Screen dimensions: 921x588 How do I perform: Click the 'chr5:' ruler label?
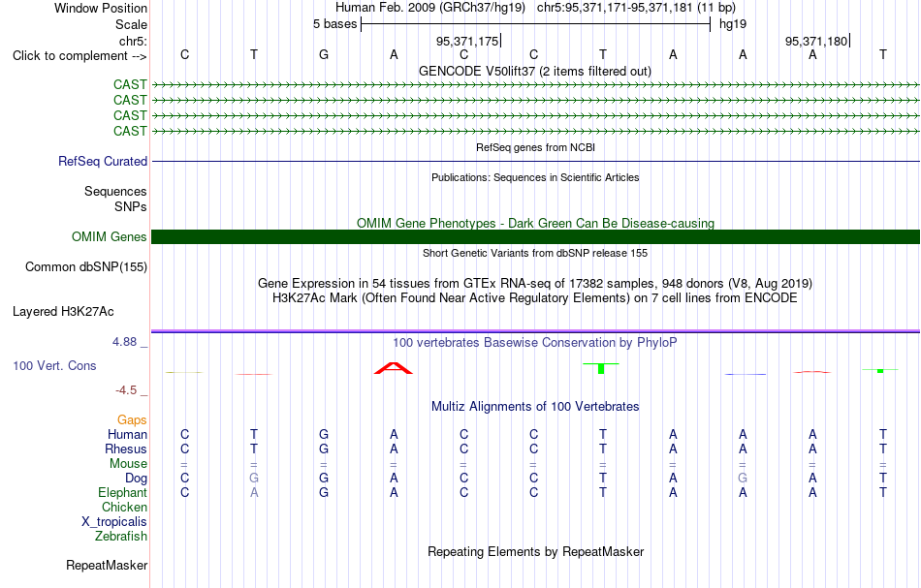pos(134,42)
